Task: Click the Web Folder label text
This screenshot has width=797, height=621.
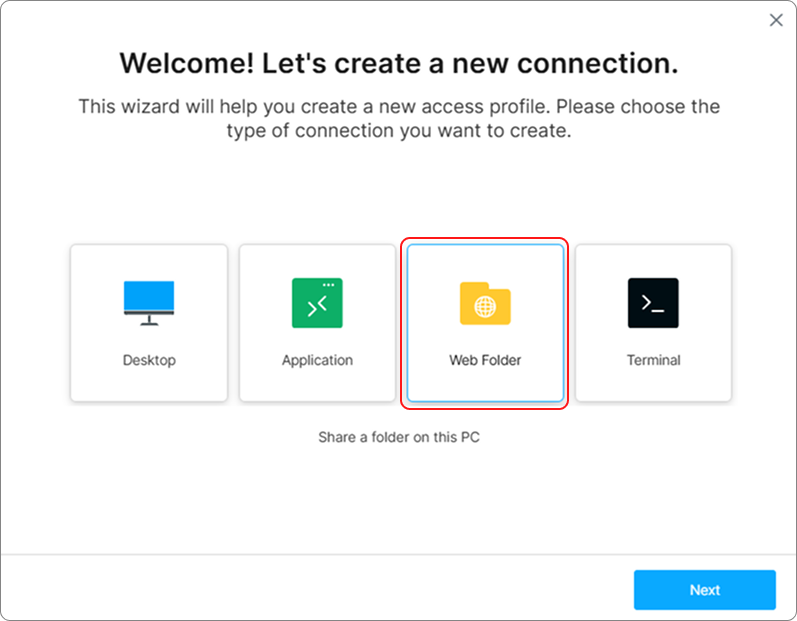Action: pyautogui.click(x=485, y=360)
